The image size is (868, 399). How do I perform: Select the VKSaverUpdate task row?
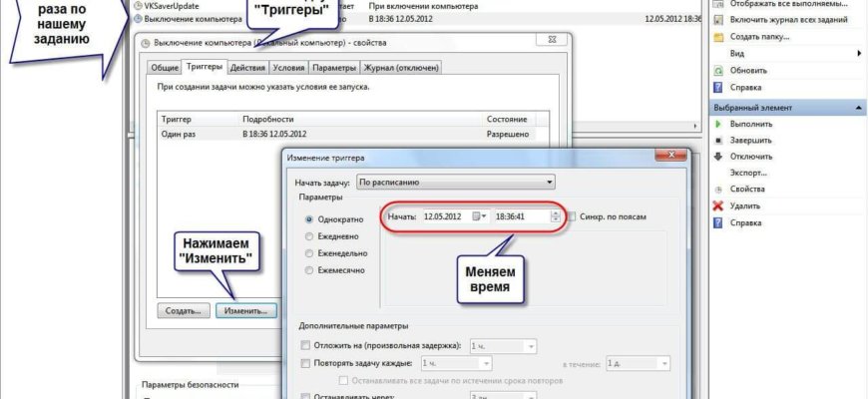pos(417,6)
